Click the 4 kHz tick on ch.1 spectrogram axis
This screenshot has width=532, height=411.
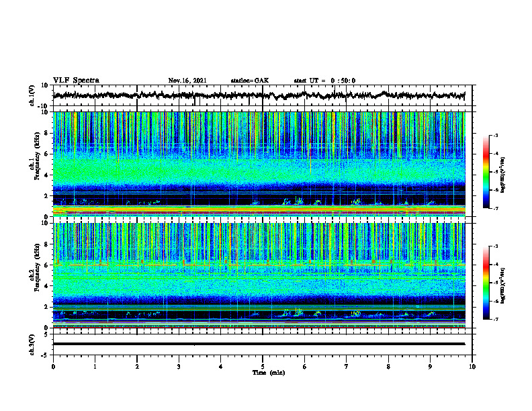tap(46, 175)
